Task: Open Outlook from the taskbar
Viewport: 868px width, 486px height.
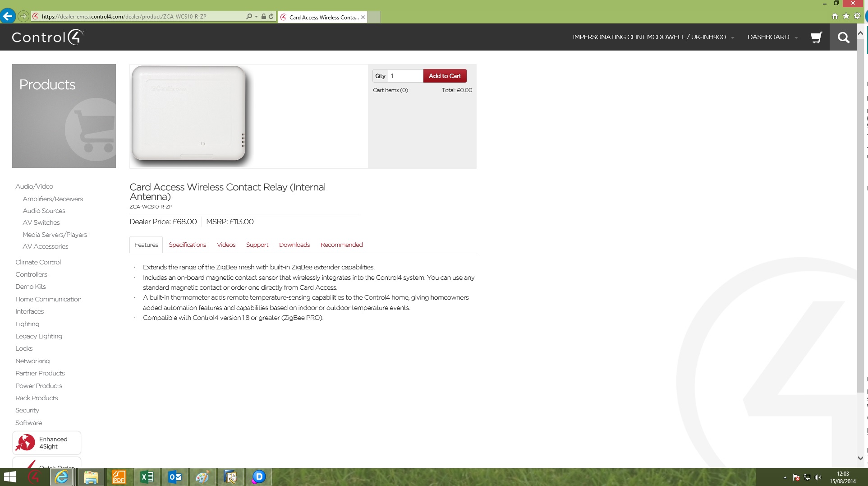Action: tap(175, 477)
